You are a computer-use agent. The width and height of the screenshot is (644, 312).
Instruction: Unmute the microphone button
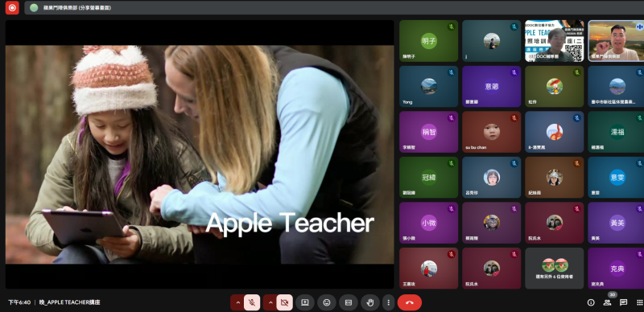252,302
